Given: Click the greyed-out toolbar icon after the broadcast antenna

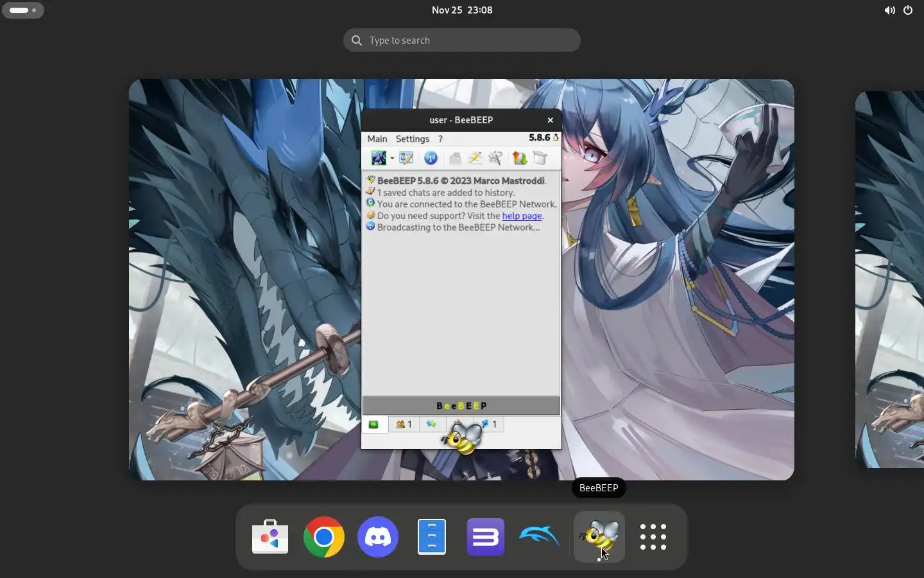Looking at the screenshot, I should pyautogui.click(x=455, y=158).
